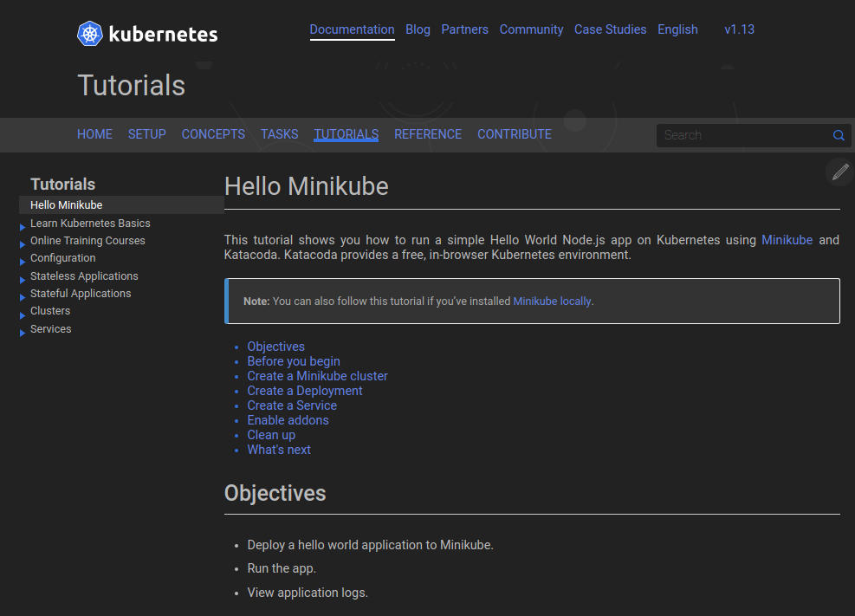The height and width of the screenshot is (616, 855).
Task: Open the TASKS section in the navbar
Action: (x=279, y=134)
